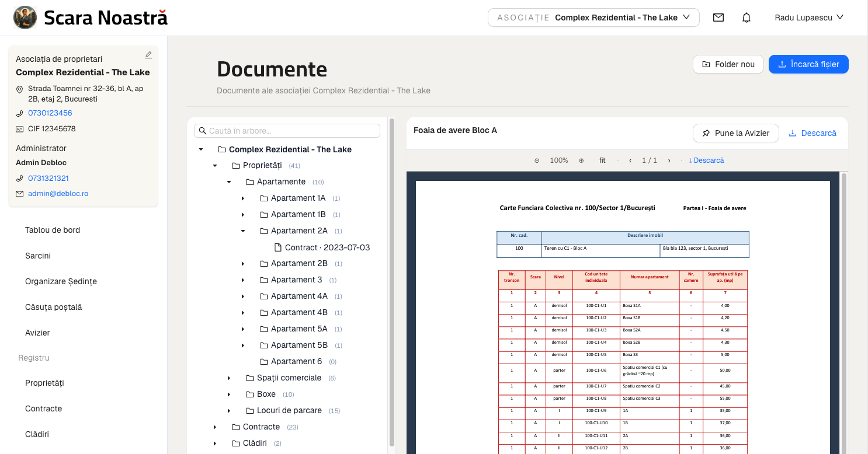Collapse the Apartamente tree folder
This screenshot has height=454, width=868.
click(x=229, y=182)
